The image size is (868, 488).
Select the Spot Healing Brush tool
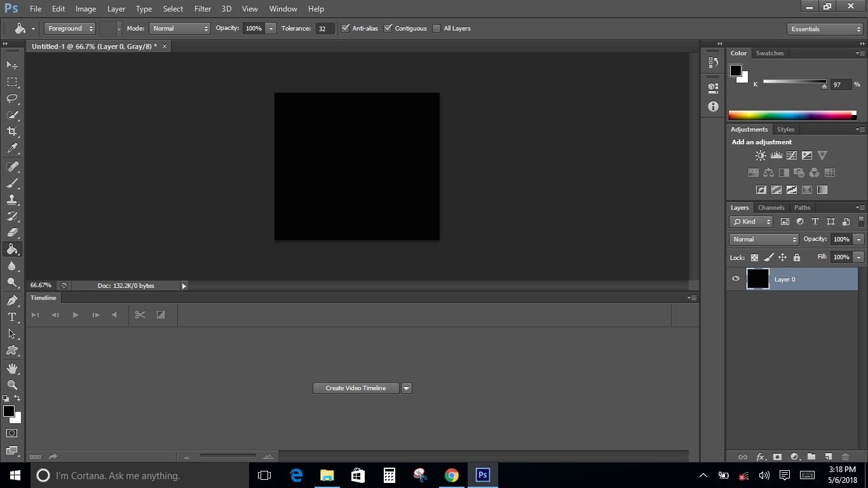(x=12, y=166)
